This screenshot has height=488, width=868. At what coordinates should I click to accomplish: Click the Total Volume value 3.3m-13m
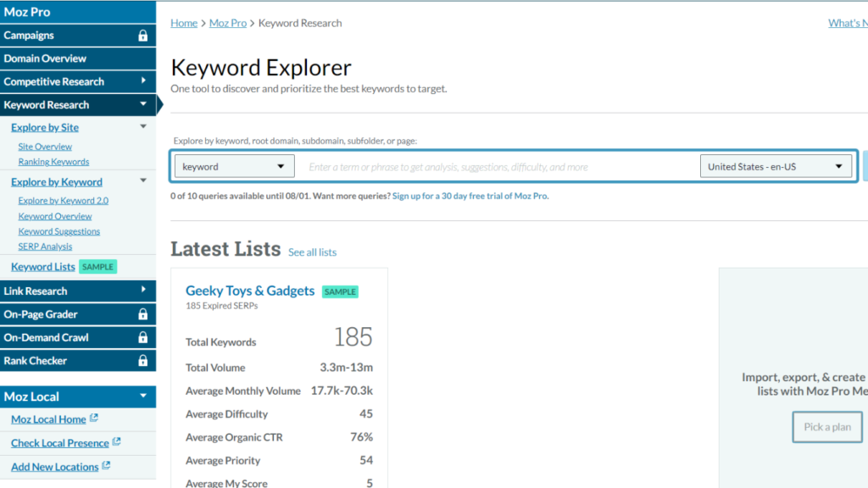click(347, 368)
